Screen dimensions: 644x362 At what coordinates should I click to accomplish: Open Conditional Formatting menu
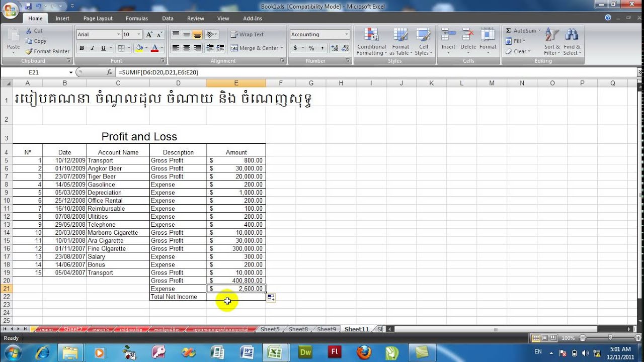coord(372,42)
